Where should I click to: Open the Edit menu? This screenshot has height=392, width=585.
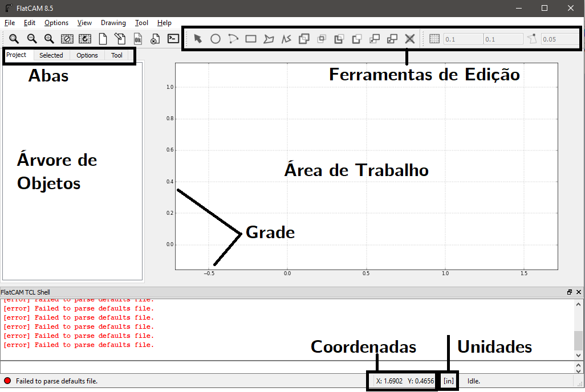30,23
